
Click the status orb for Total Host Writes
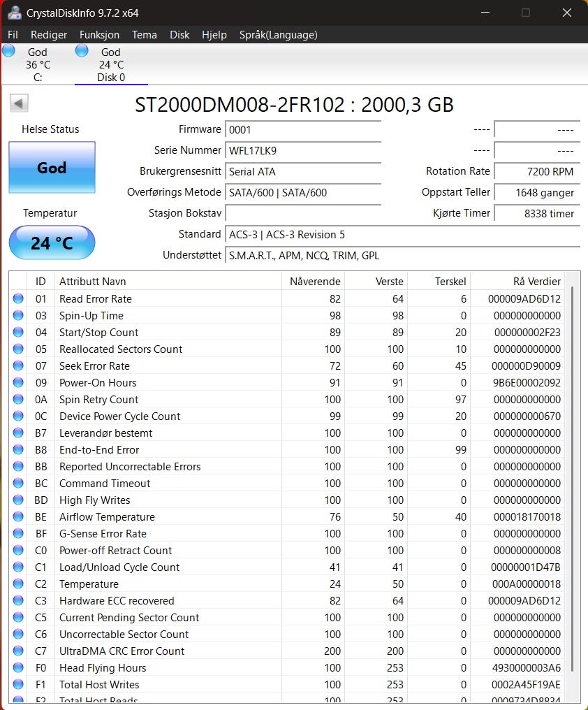(18, 684)
